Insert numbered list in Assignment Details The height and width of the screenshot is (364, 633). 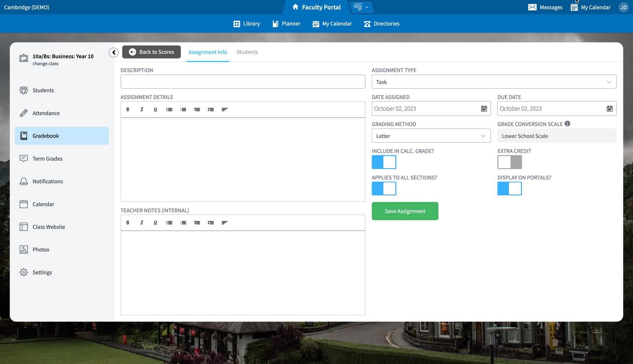click(183, 109)
